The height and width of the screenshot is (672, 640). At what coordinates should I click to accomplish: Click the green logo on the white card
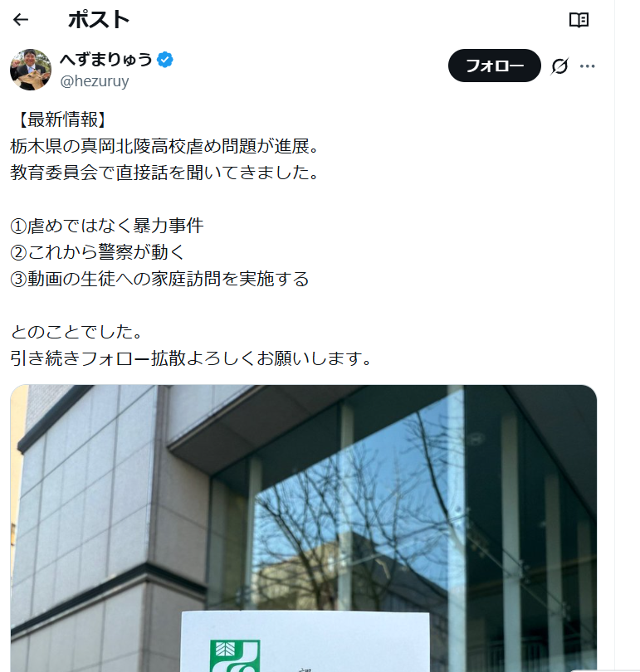click(235, 655)
